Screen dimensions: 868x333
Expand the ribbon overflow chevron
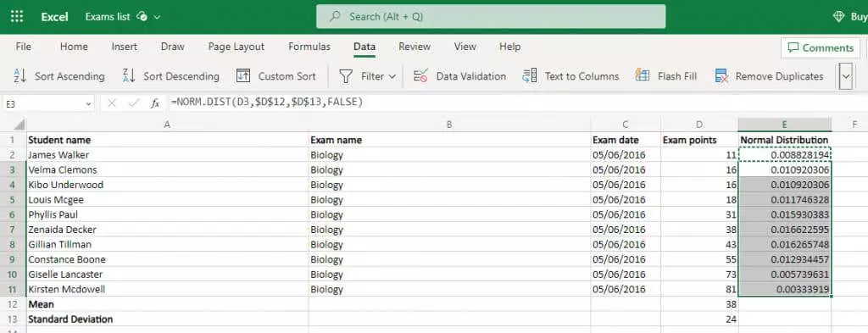pos(845,77)
